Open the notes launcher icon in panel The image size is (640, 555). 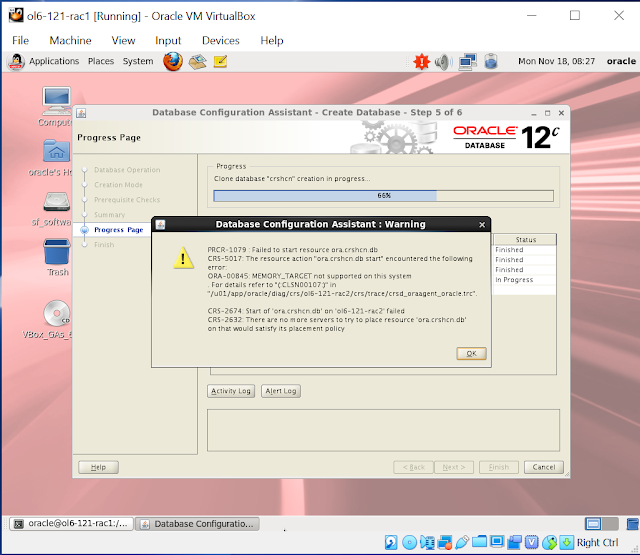[220, 62]
